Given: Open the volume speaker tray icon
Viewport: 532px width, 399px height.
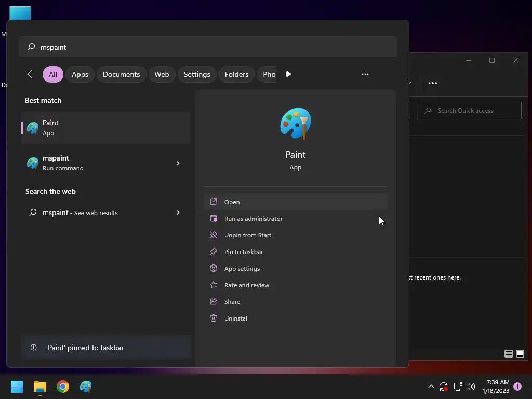Looking at the screenshot, I should pyautogui.click(x=471, y=387).
